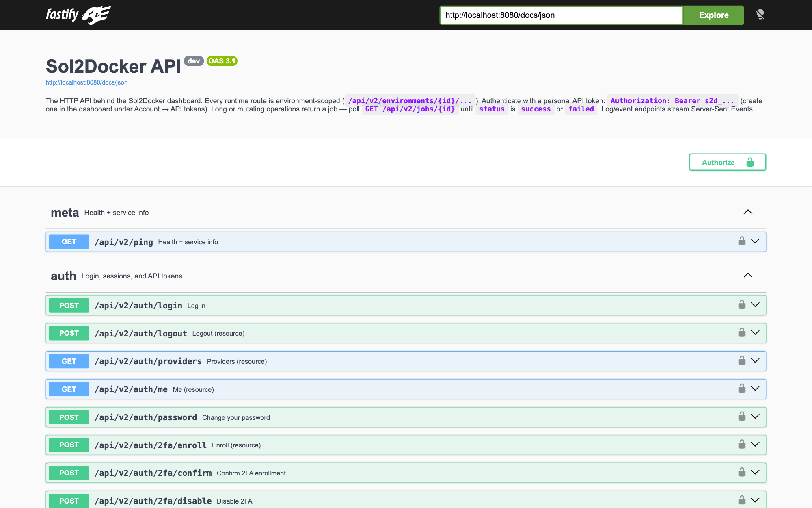Collapse the meta section
This screenshot has height=508, width=812.
click(x=748, y=212)
